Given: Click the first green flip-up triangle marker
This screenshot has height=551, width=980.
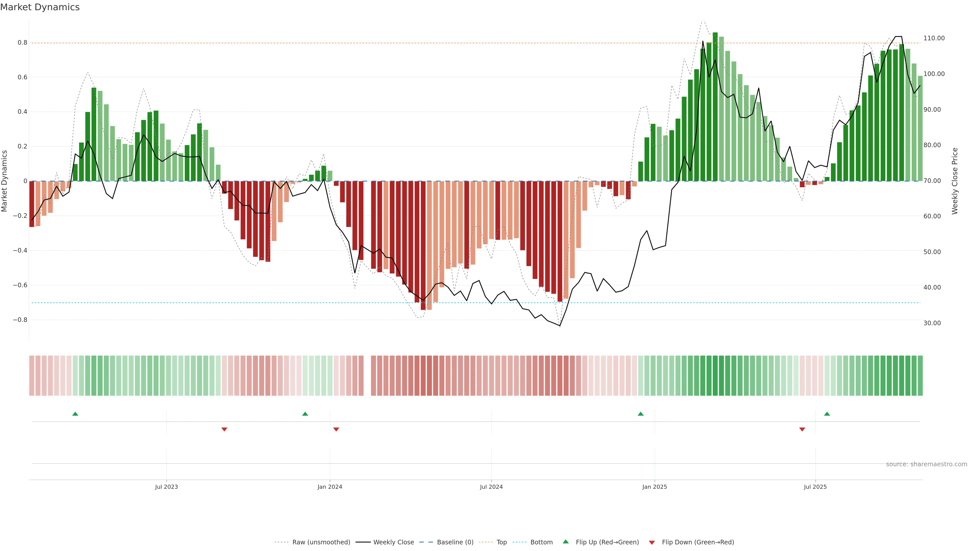Looking at the screenshot, I should pos(75,414).
